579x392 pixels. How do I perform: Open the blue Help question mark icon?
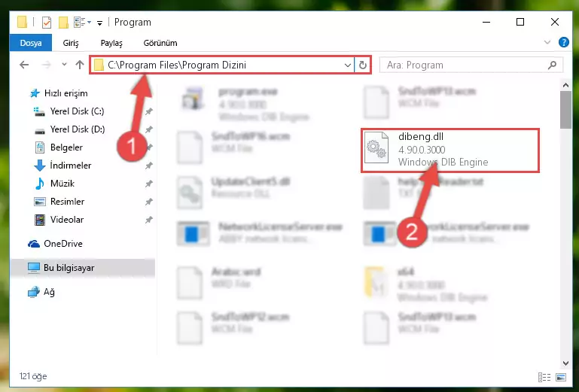pos(563,42)
